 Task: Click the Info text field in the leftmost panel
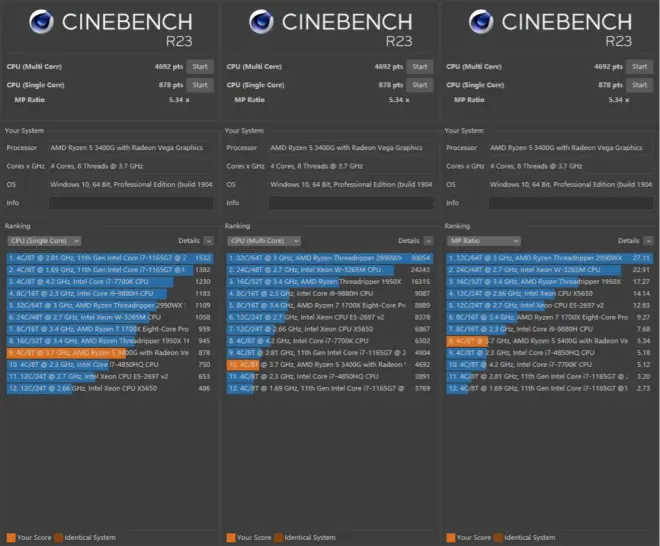pos(132,203)
